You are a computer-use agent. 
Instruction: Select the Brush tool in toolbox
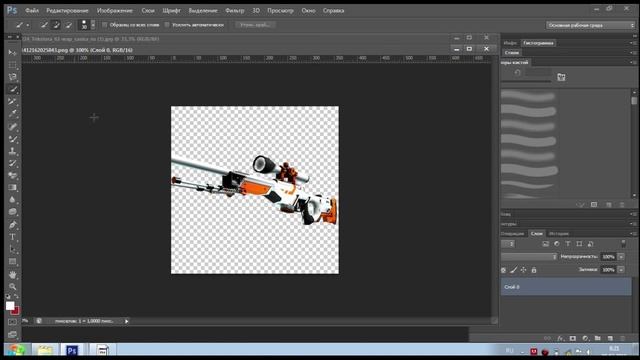coord(13,139)
